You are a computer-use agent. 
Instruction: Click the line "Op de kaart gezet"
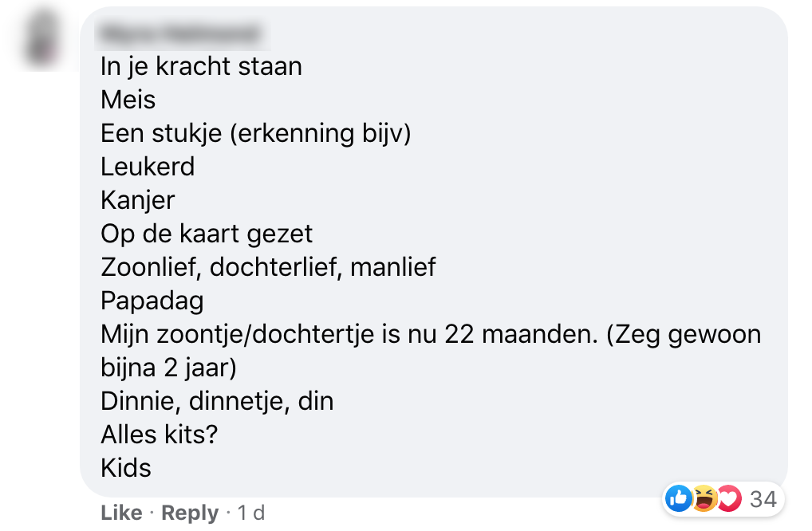tap(207, 234)
